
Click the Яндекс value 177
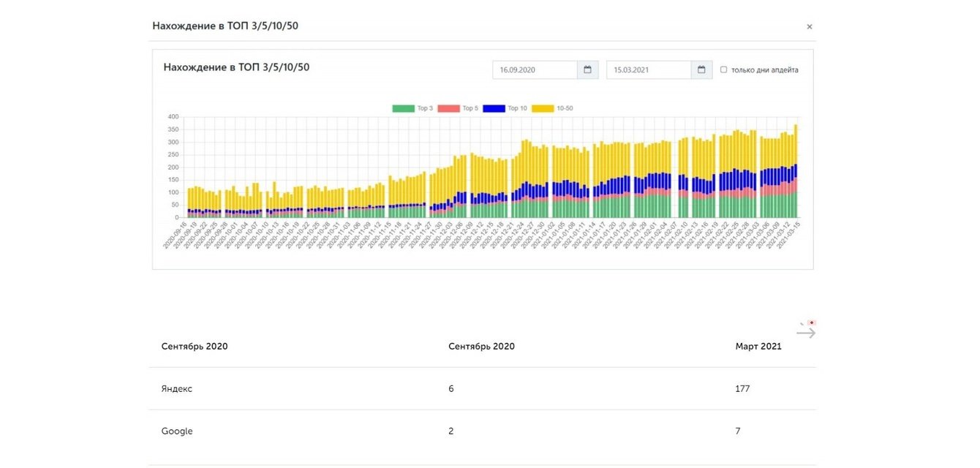click(x=742, y=389)
